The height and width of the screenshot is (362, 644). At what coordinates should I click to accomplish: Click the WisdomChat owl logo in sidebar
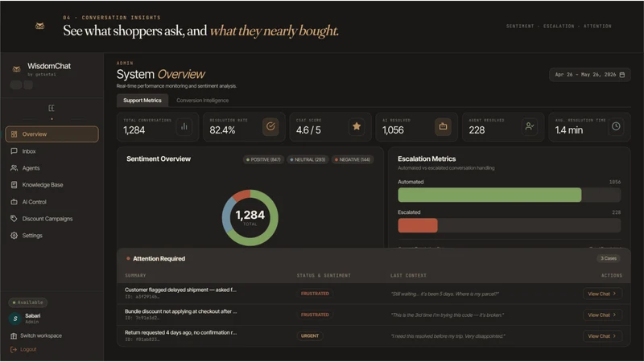(16, 69)
